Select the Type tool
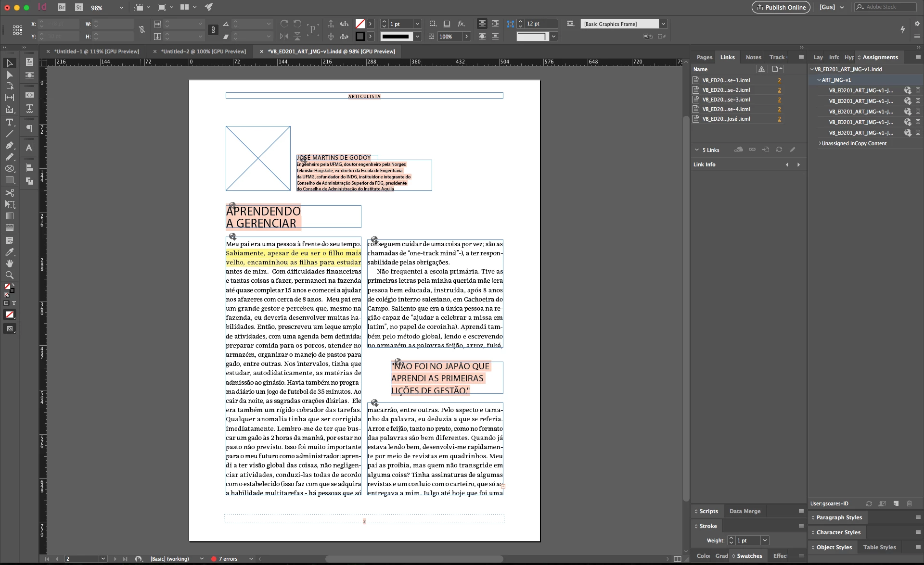The image size is (924, 565). (x=9, y=122)
